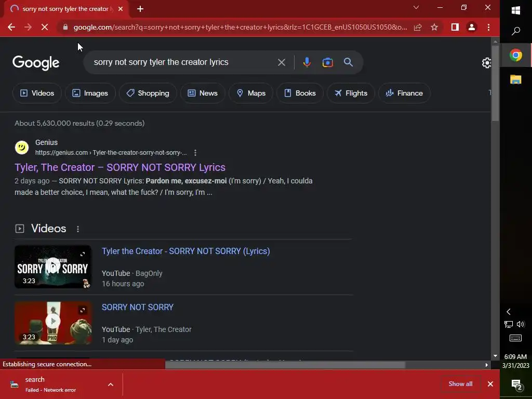Click the scroll-down arrow
532x399 pixels.
(x=495, y=356)
